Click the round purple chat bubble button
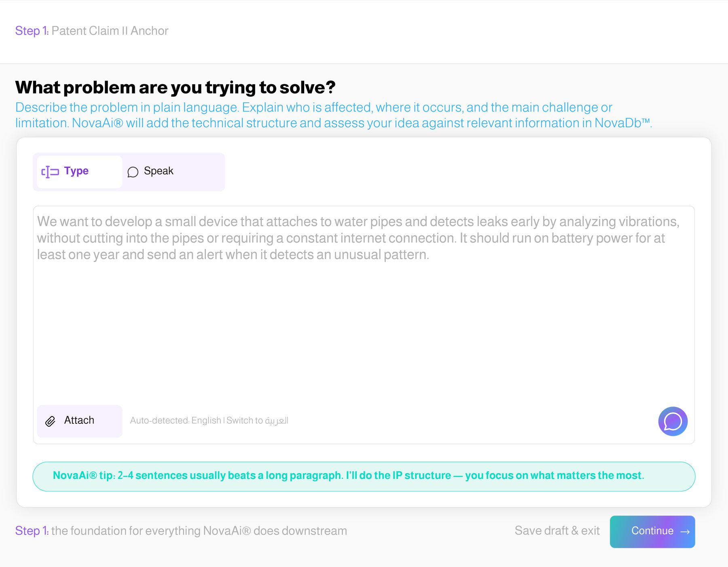 [673, 421]
